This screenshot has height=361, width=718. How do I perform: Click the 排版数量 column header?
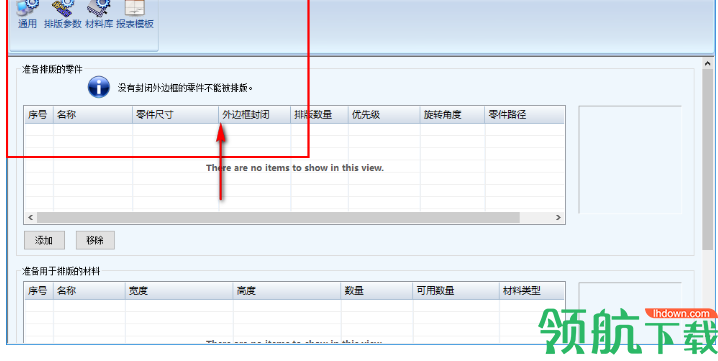tap(320, 115)
